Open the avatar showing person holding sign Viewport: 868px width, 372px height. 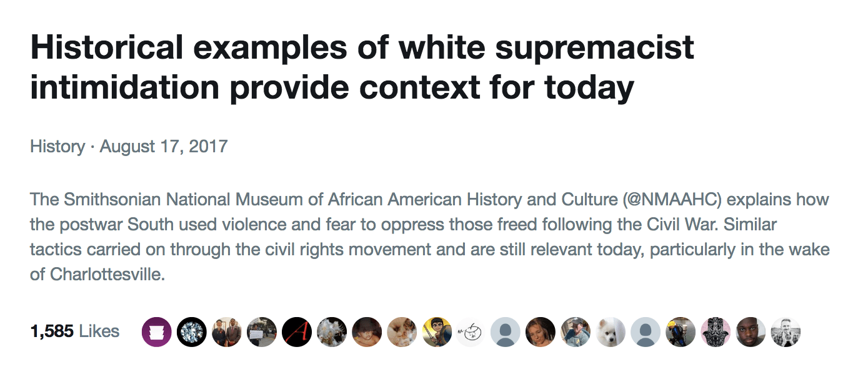(261, 332)
